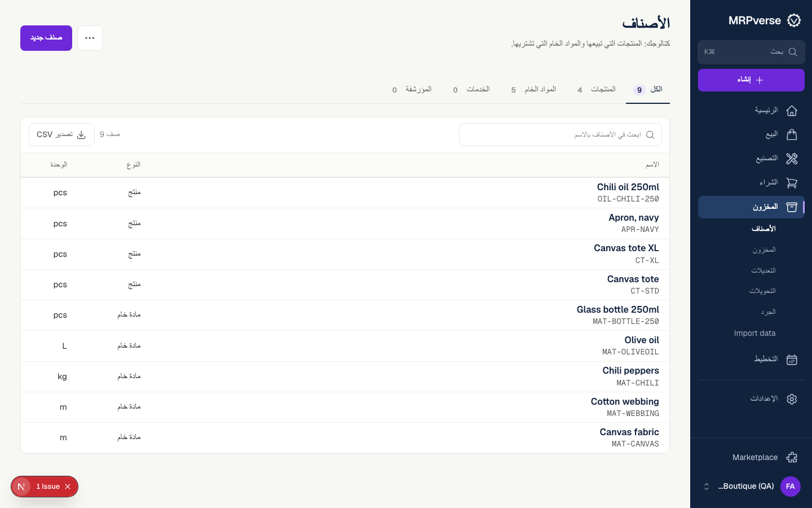Viewport: 812px width, 508px height.
Task: Click the إنشاء create button
Action: [x=751, y=80]
